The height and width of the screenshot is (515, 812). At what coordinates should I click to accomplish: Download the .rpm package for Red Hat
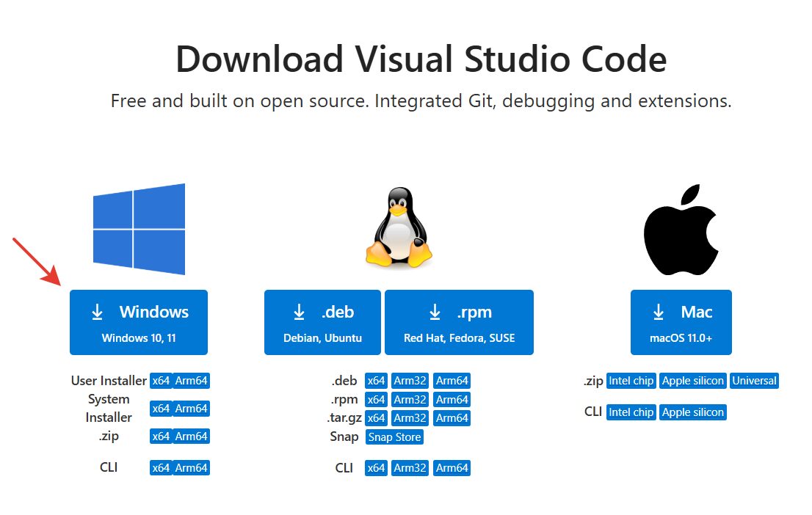(x=460, y=323)
